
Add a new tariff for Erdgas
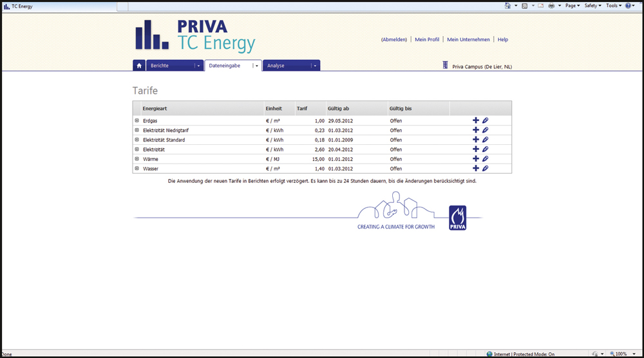pyautogui.click(x=476, y=120)
